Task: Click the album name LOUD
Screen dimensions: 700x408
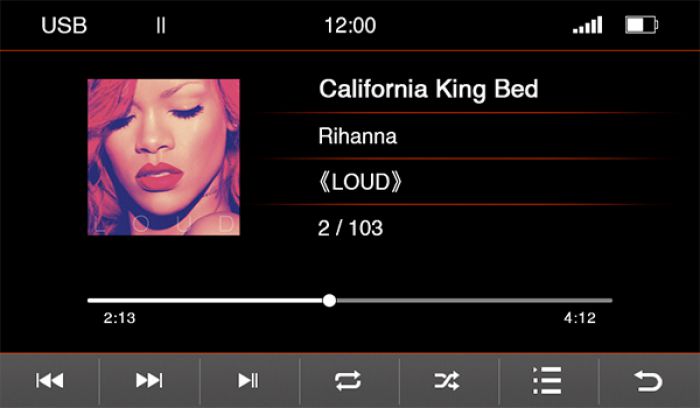Action: click(360, 182)
